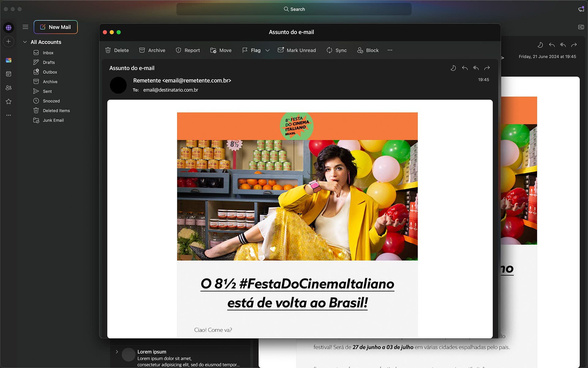Click Mark Unread in toolbar
The height and width of the screenshot is (368, 588).
click(x=296, y=50)
